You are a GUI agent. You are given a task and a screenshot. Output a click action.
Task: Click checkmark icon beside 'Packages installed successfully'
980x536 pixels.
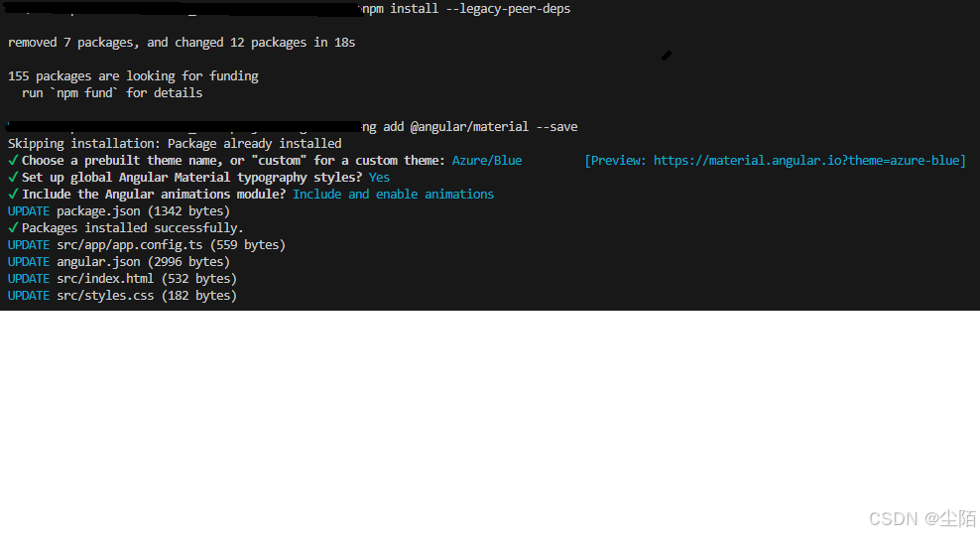coord(13,228)
